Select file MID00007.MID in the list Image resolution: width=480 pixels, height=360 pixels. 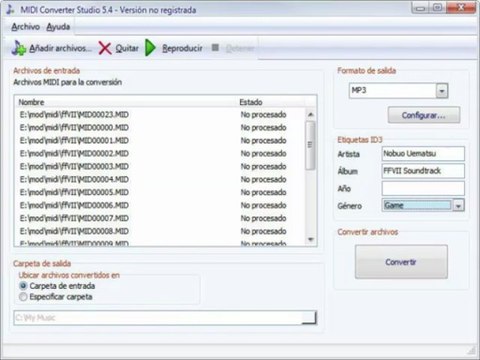[74, 218]
